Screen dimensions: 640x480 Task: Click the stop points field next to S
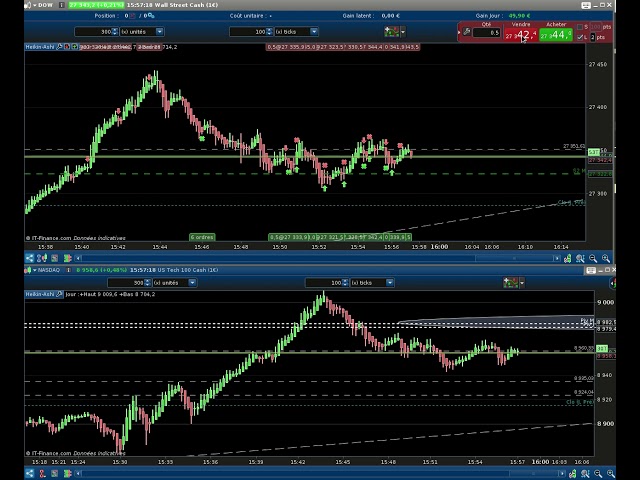coord(596,27)
